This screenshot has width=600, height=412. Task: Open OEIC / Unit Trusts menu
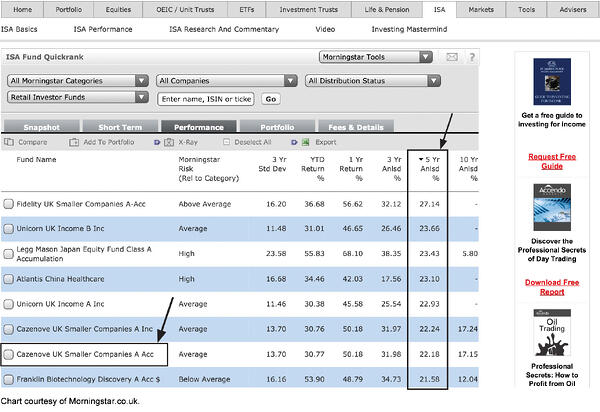[x=185, y=10]
